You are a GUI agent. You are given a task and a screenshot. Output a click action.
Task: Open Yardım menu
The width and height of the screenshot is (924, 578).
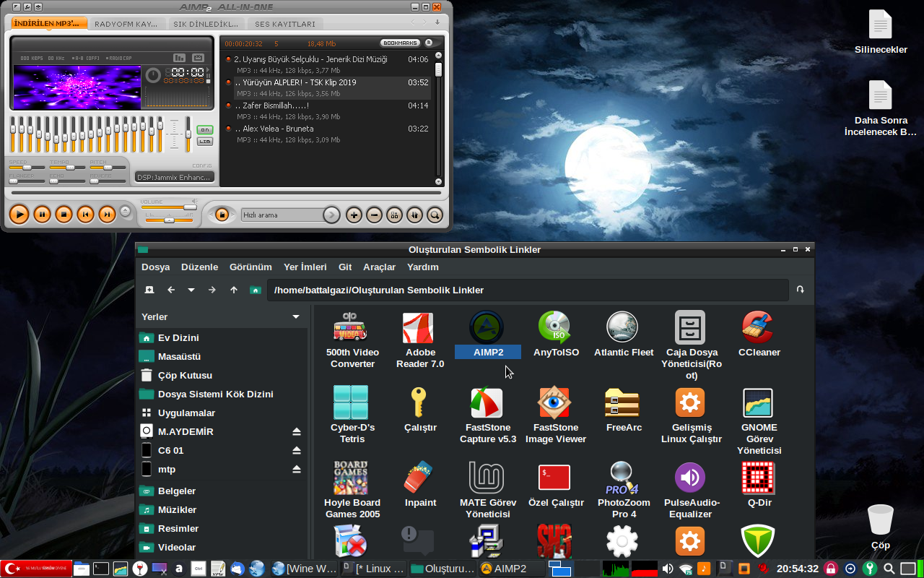point(422,267)
